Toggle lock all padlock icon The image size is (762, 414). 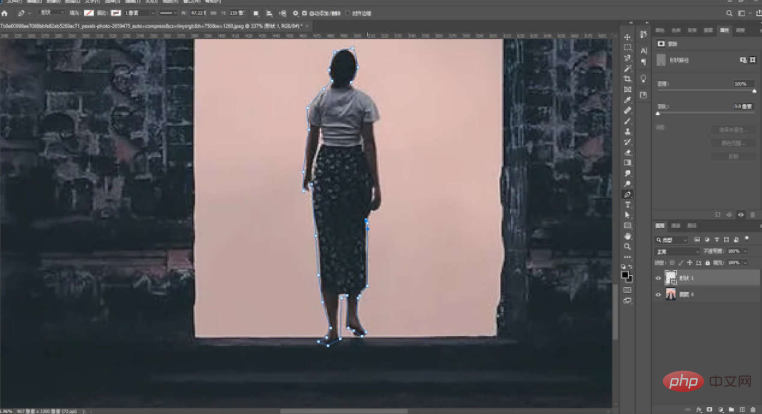coord(707,263)
